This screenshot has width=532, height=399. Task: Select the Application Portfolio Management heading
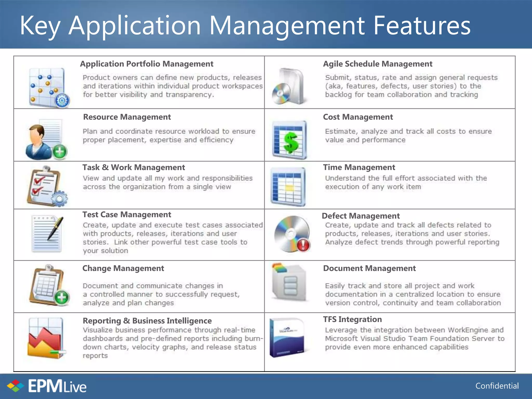click(147, 64)
